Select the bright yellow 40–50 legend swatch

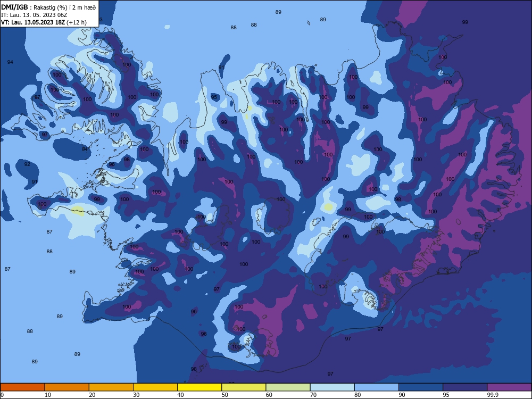pyautogui.click(x=199, y=387)
